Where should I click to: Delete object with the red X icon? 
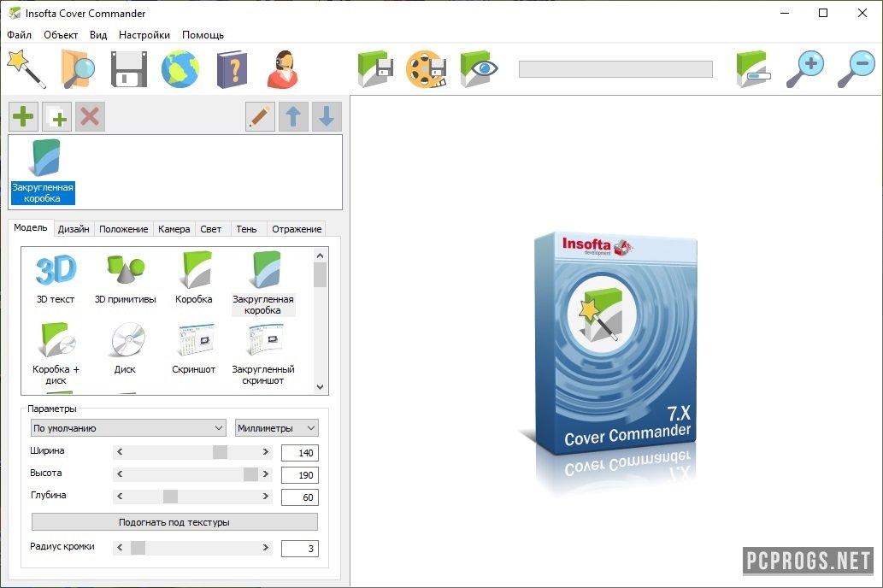(x=89, y=116)
